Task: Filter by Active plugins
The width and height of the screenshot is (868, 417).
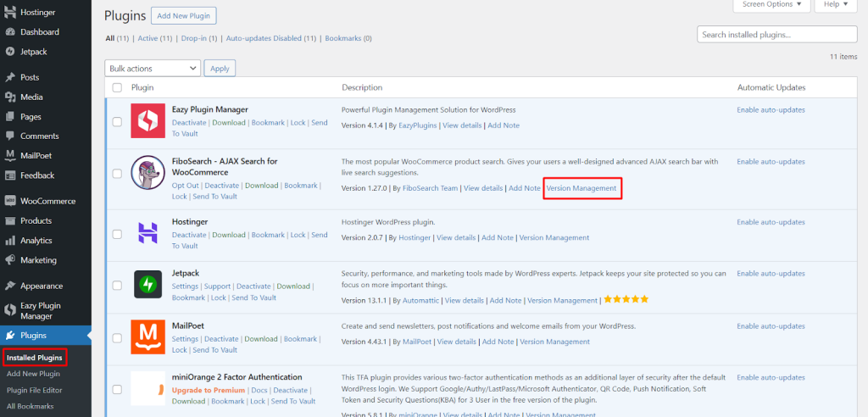Action: pyautogui.click(x=147, y=38)
